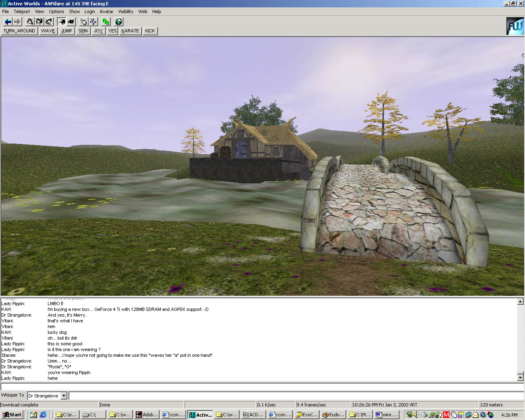The height and width of the screenshot is (420, 525).
Task: Click the green figures toolbar icon
Action: pyautogui.click(x=106, y=22)
